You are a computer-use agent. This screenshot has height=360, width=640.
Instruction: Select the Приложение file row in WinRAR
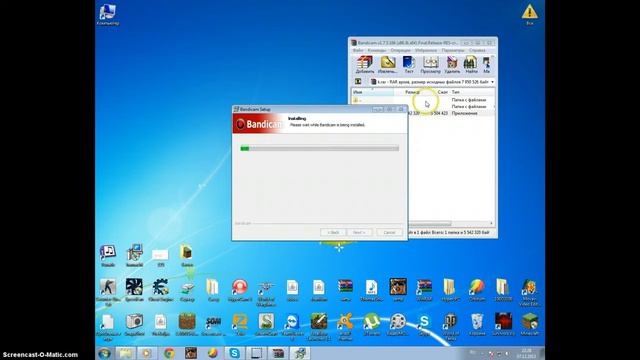[451, 113]
